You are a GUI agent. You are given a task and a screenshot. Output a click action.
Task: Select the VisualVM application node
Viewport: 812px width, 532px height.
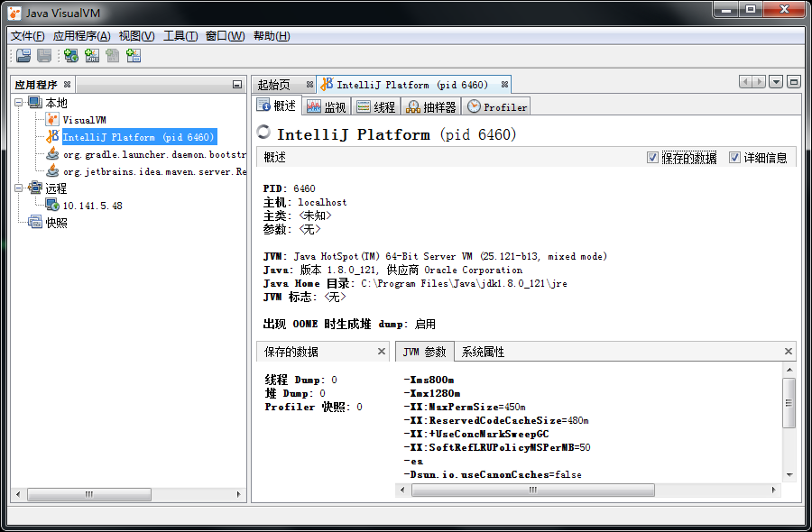point(85,120)
